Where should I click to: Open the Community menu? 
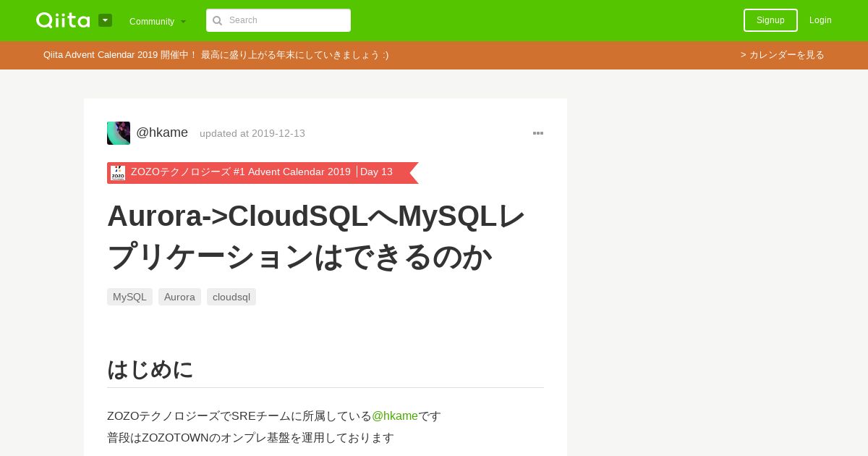[158, 21]
